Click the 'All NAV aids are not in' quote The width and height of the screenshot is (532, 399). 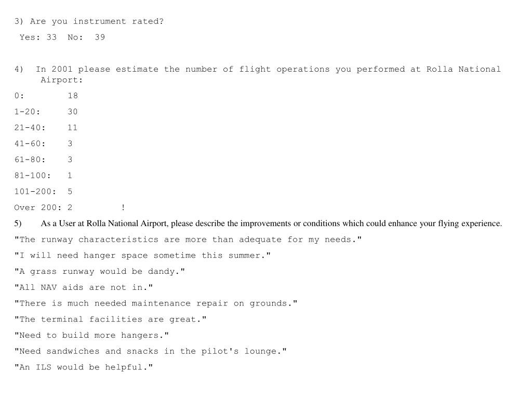(x=84, y=287)
